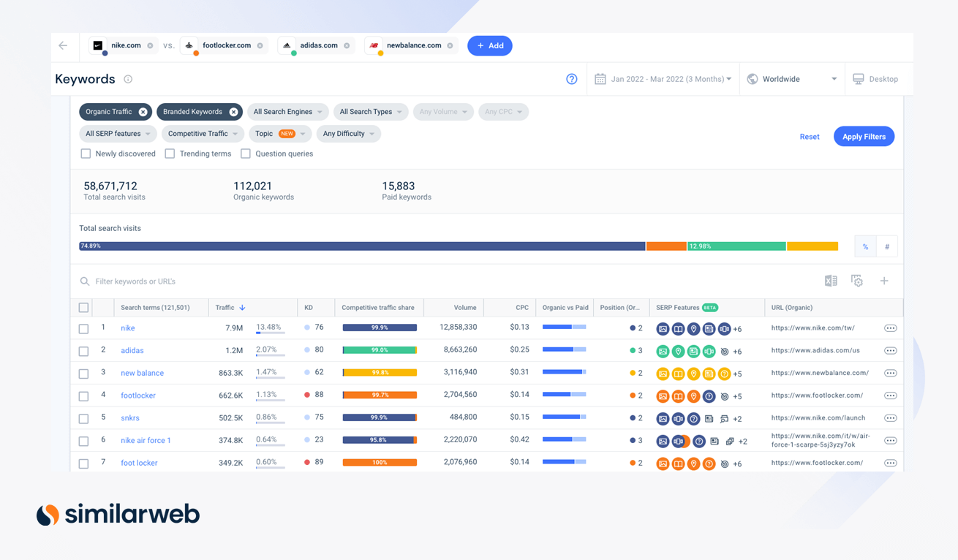Open more options for foot locker row

[x=890, y=463]
